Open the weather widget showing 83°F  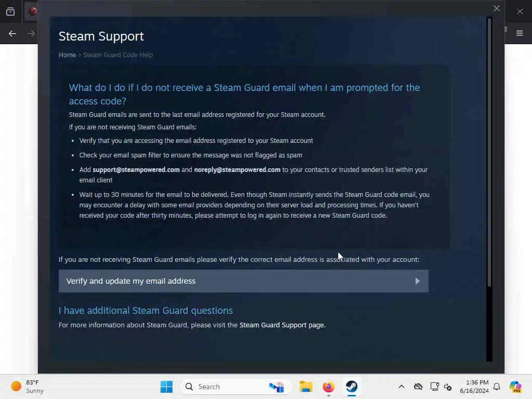pyautogui.click(x=27, y=387)
